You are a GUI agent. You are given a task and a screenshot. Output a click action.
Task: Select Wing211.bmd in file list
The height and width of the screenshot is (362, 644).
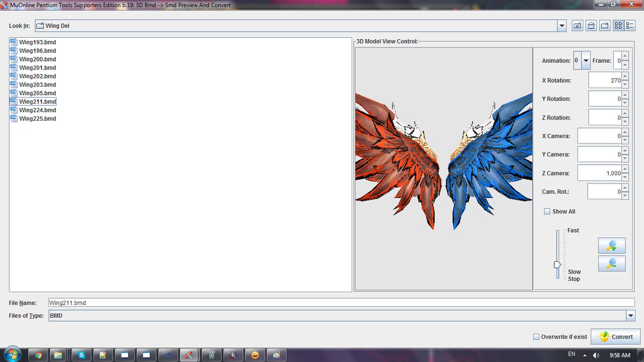(33, 102)
